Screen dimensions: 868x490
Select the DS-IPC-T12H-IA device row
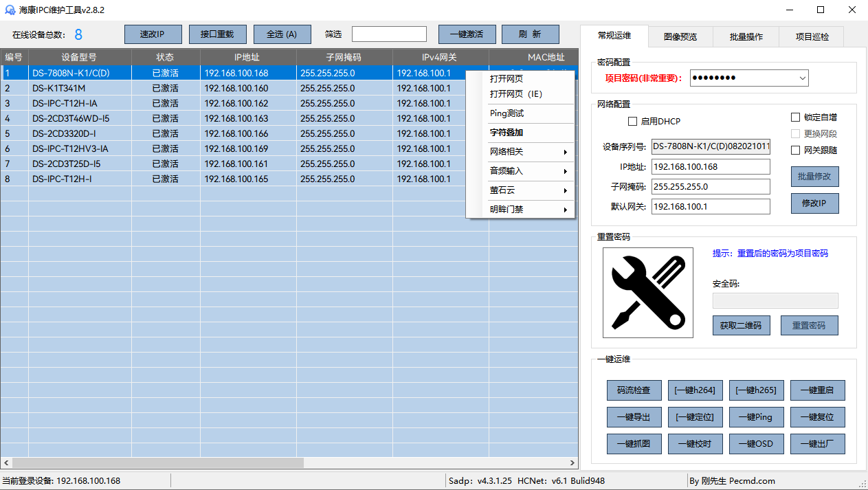point(233,103)
